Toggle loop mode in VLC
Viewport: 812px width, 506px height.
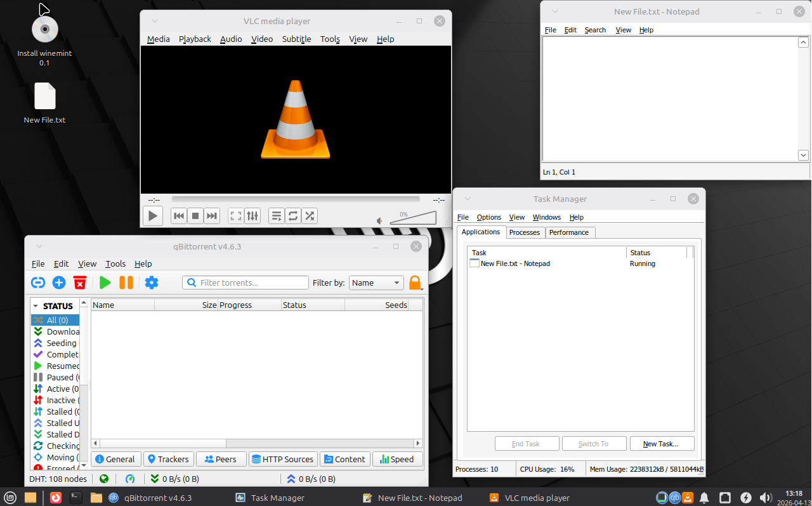(293, 216)
